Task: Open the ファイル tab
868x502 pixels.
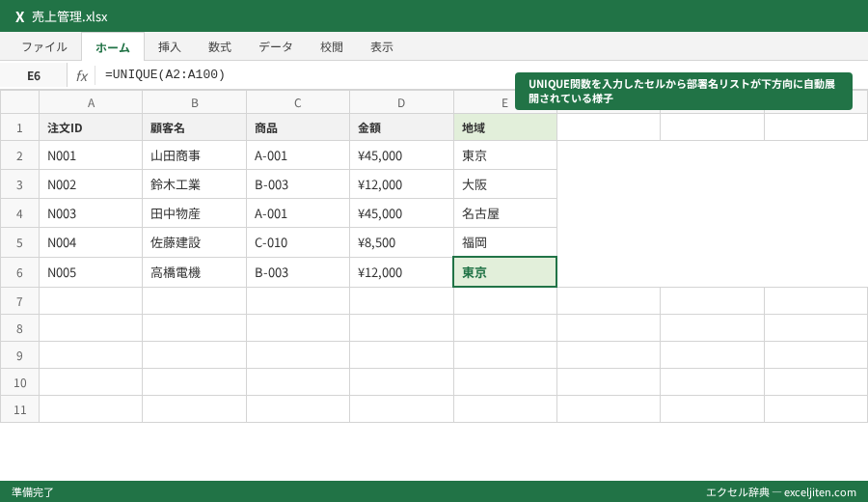Action: tap(44, 47)
